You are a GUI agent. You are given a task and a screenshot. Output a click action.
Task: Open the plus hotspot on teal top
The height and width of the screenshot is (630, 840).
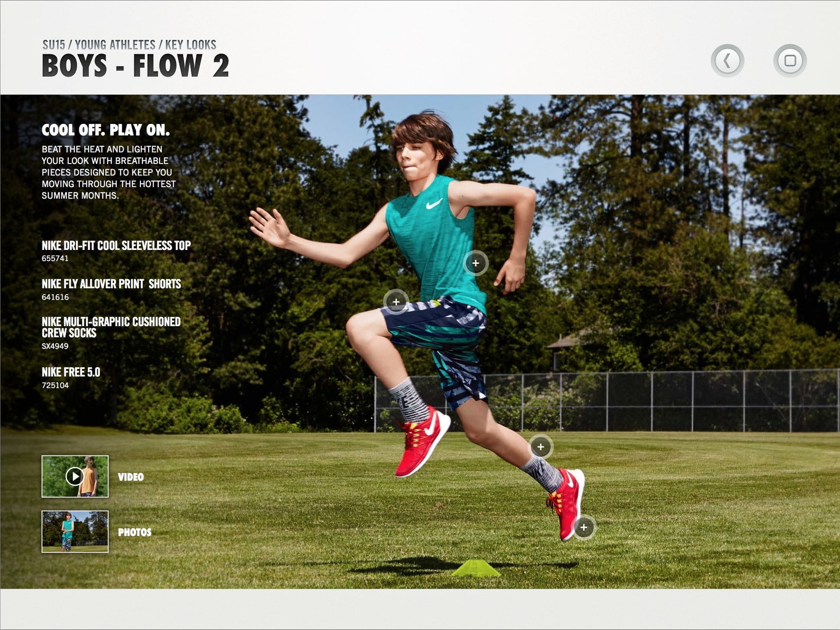[476, 263]
